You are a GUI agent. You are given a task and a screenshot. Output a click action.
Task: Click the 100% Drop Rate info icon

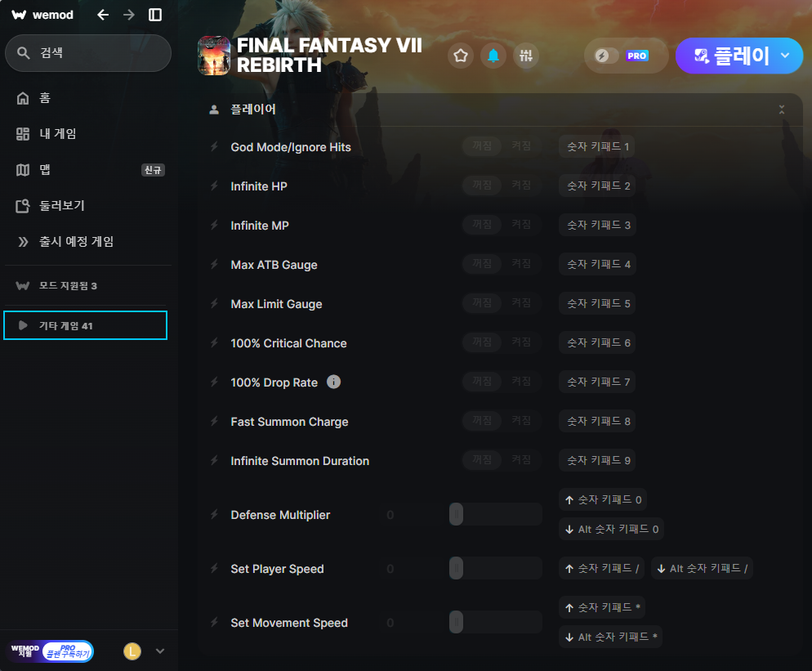point(334,382)
